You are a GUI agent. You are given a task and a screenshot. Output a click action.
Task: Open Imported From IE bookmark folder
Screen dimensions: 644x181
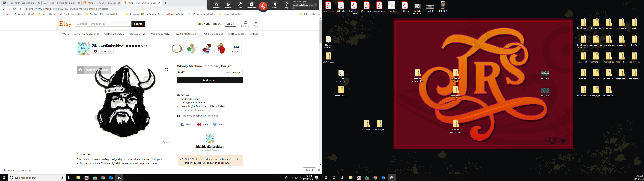point(47,14)
